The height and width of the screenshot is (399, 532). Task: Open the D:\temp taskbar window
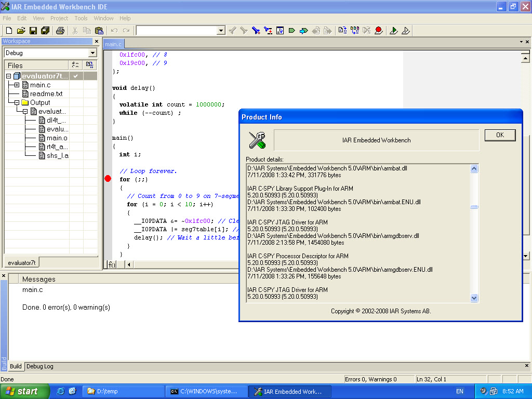click(x=123, y=392)
